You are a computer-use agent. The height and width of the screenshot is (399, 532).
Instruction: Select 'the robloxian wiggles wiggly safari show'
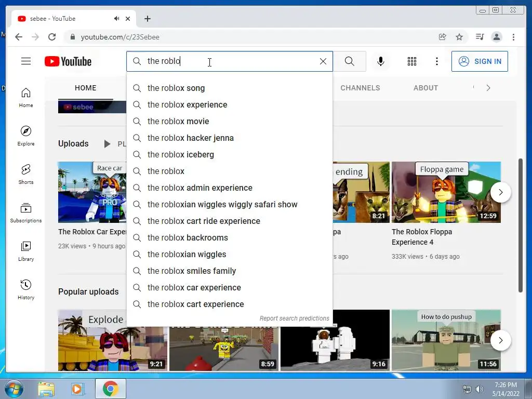click(229, 205)
